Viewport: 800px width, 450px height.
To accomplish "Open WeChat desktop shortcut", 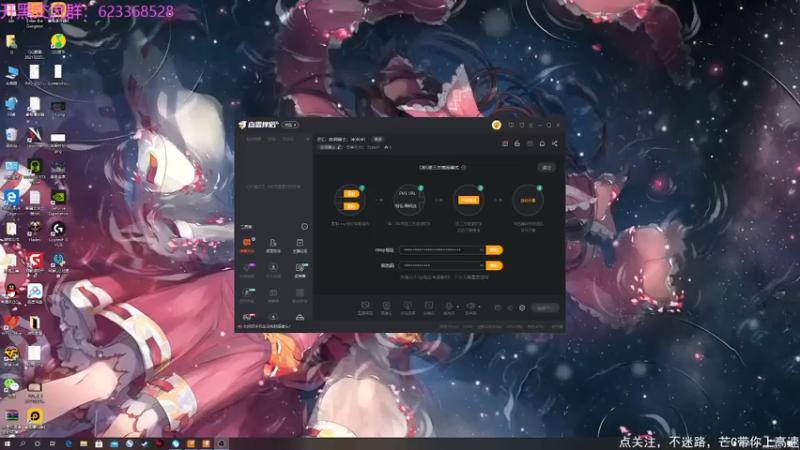I will (x=11, y=387).
